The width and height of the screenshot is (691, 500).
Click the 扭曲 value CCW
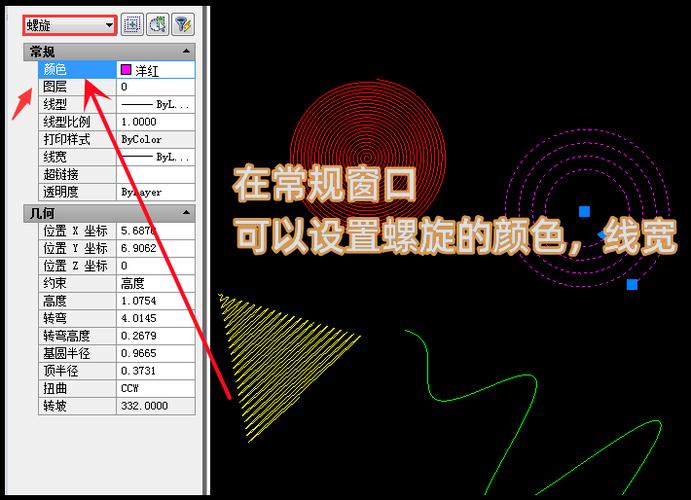coord(156,388)
